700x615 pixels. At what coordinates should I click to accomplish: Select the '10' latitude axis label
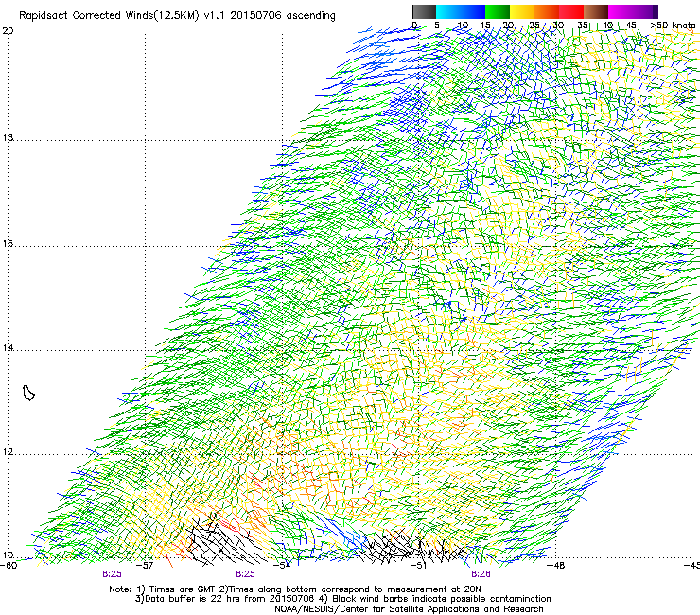point(8,555)
